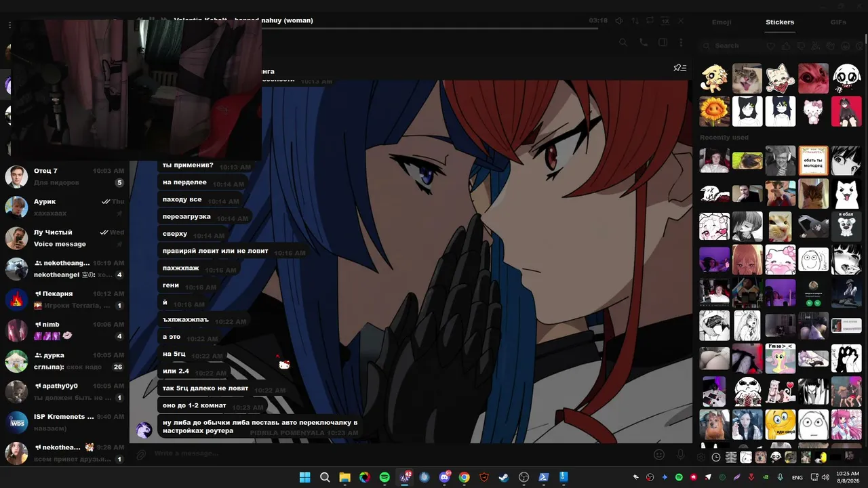Toggle repeat for the playing track
Image resolution: width=868 pixels, height=488 pixels.
point(650,21)
